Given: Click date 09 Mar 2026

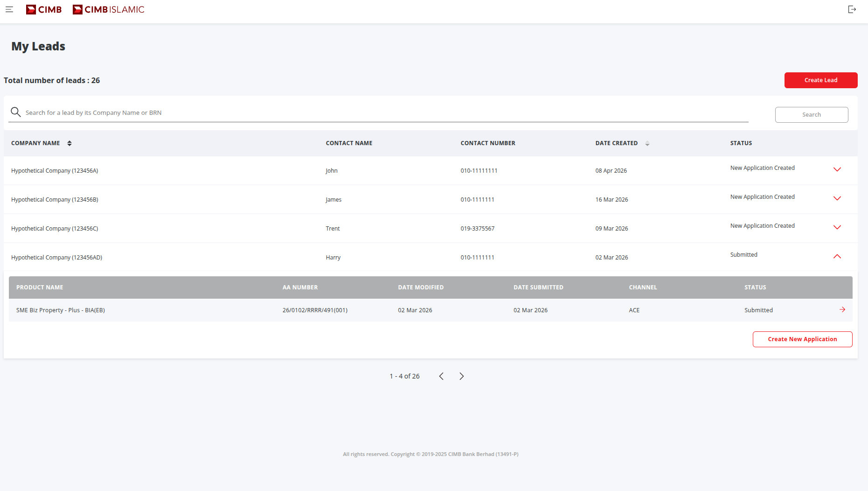Looking at the screenshot, I should click(611, 229).
